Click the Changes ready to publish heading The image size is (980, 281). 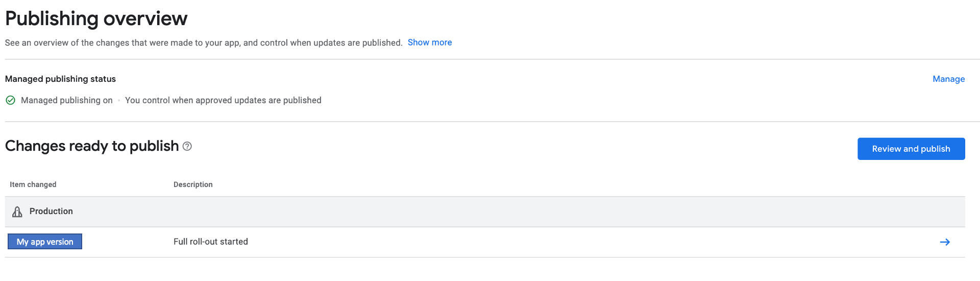(92, 146)
